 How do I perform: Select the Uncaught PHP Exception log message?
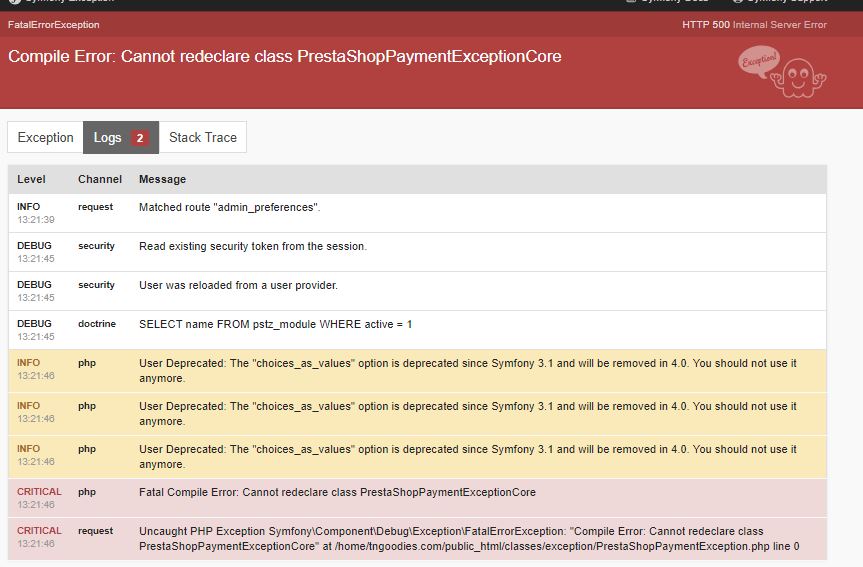469,538
